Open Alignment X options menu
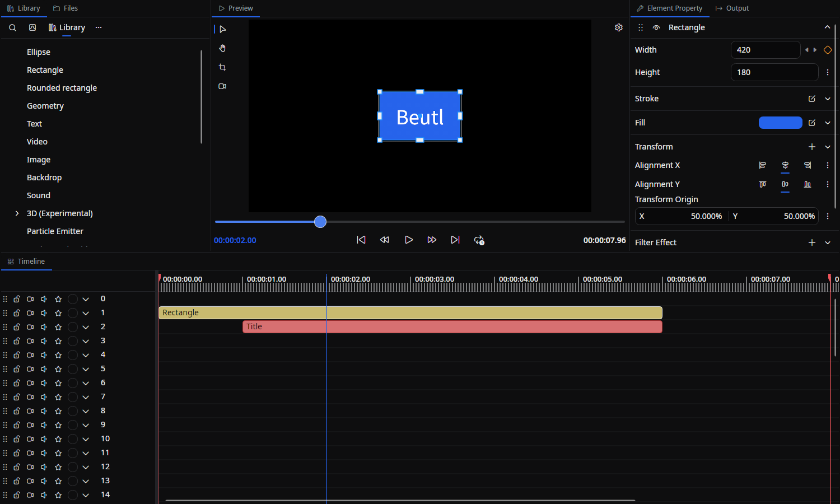840x504 pixels. tap(828, 165)
